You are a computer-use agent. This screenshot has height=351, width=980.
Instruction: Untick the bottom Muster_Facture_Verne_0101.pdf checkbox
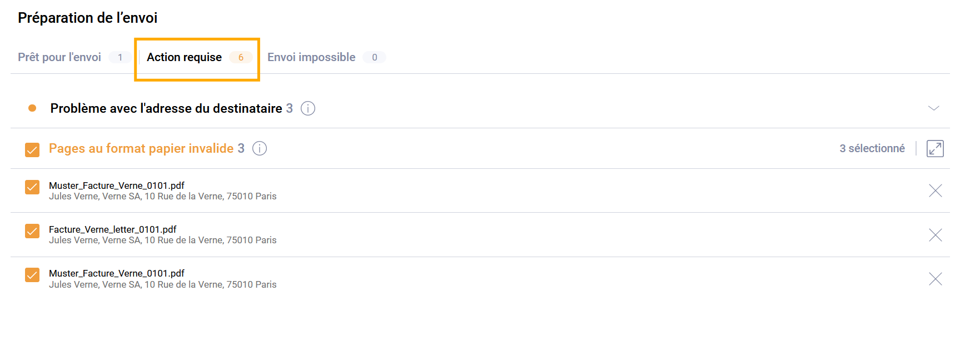(x=32, y=275)
